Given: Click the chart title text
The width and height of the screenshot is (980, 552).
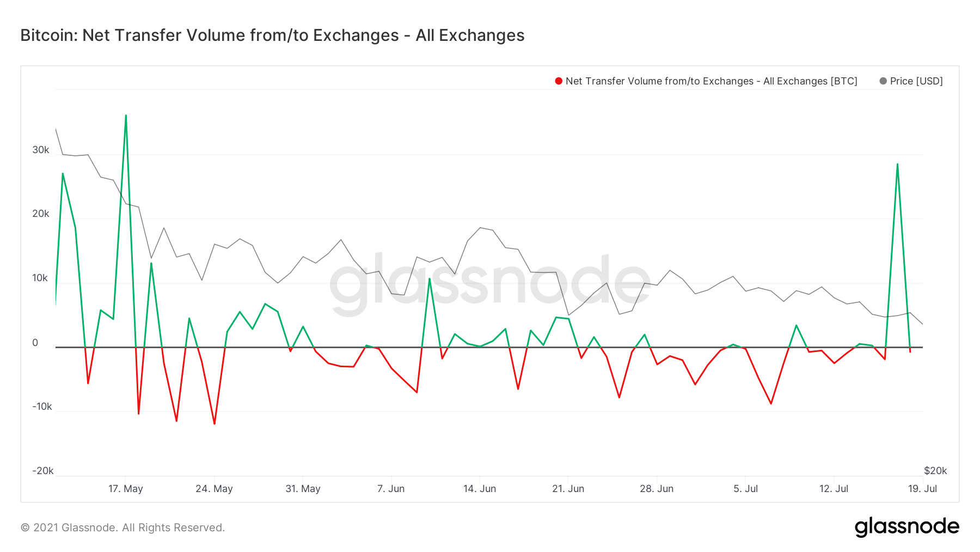Looking at the screenshot, I should point(272,35).
